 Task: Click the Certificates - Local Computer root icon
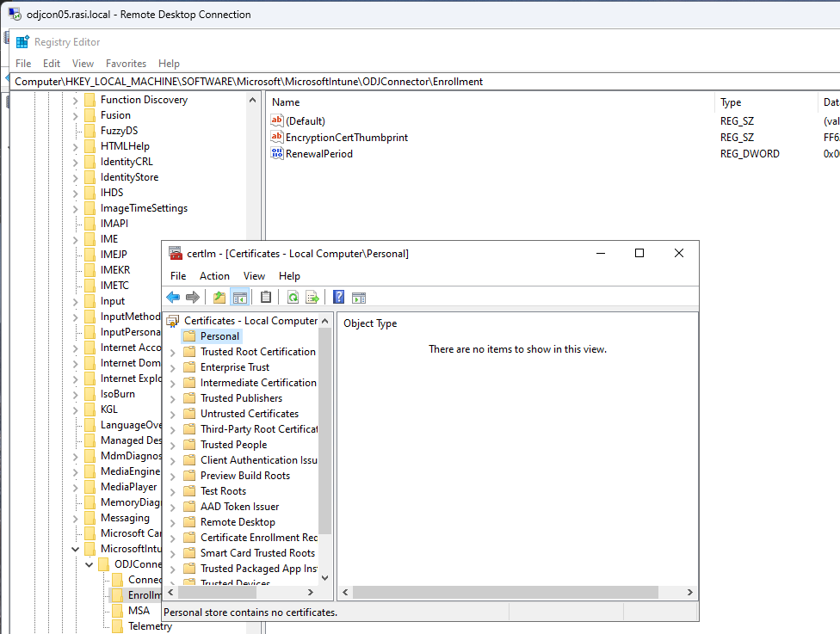(172, 321)
